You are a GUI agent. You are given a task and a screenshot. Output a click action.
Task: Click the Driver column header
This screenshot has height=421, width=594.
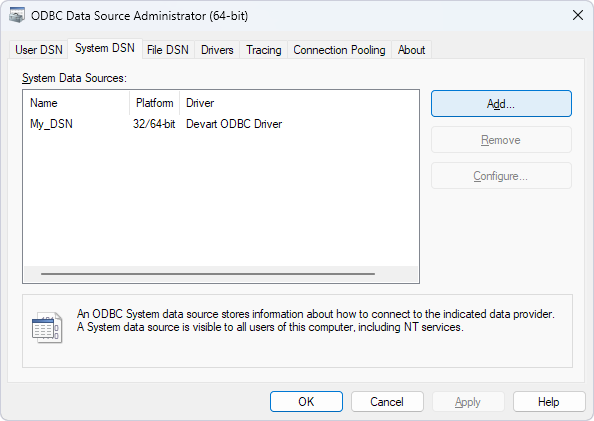coord(299,103)
